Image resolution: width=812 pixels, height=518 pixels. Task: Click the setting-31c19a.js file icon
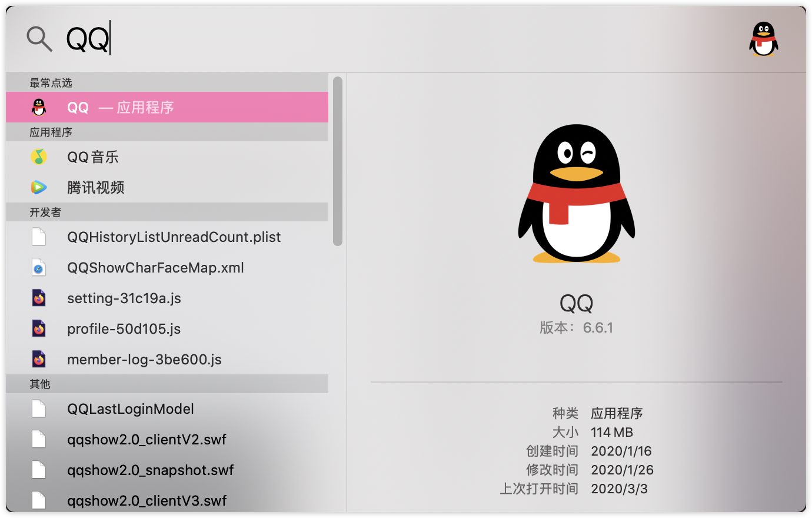point(39,298)
